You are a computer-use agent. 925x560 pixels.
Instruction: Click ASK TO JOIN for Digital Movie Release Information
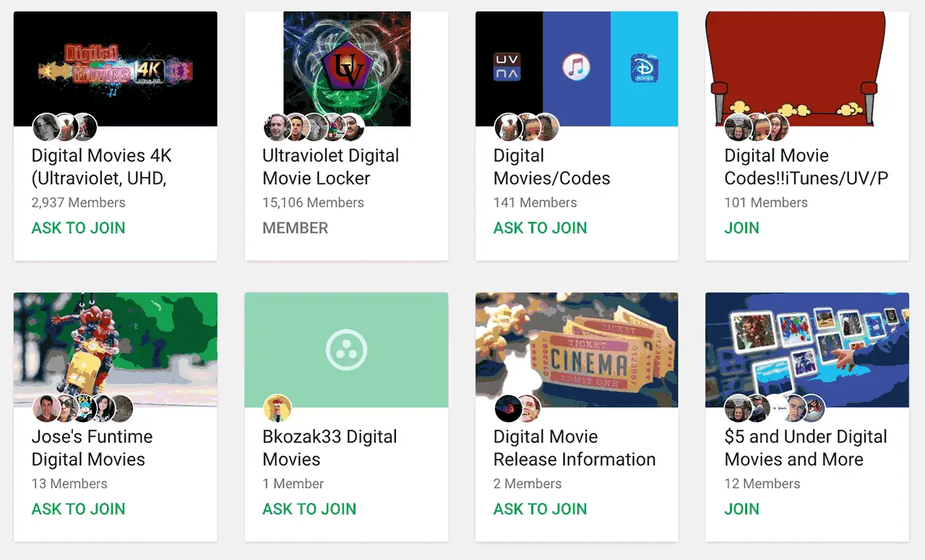pyautogui.click(x=540, y=509)
